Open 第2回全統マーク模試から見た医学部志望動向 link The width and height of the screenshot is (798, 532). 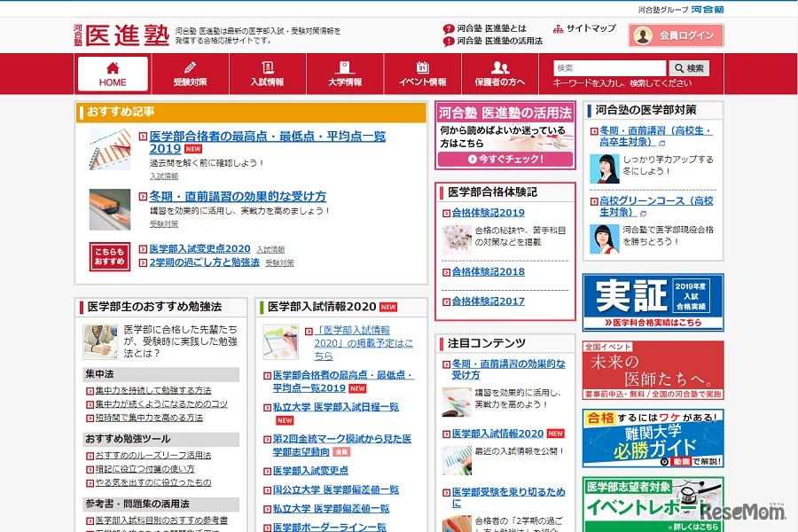pos(342,445)
